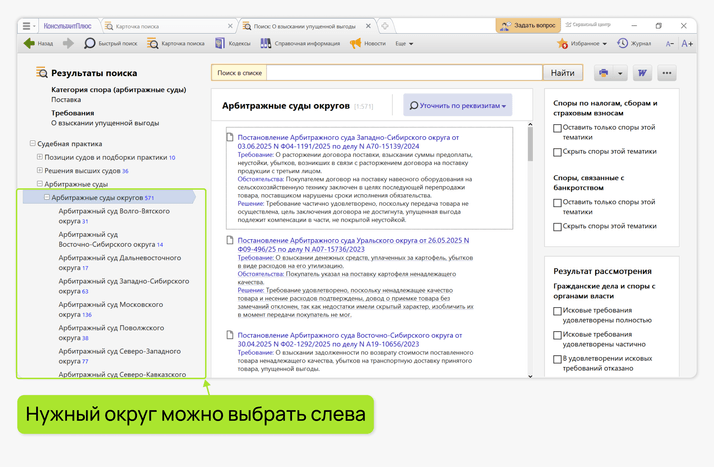Select Арбитражный суд Западно-Сибирского округа
714x467 pixels.
(x=123, y=286)
